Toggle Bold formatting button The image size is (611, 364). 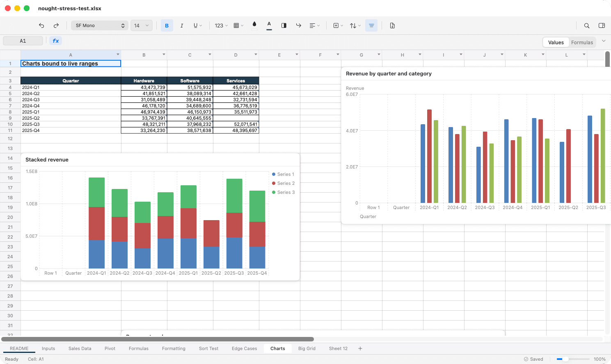click(167, 25)
